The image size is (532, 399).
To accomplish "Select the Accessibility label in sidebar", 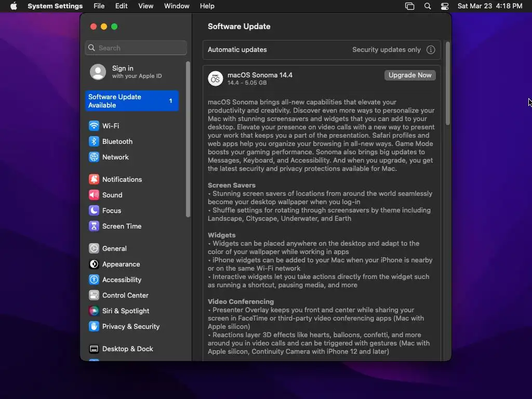I will [122, 280].
